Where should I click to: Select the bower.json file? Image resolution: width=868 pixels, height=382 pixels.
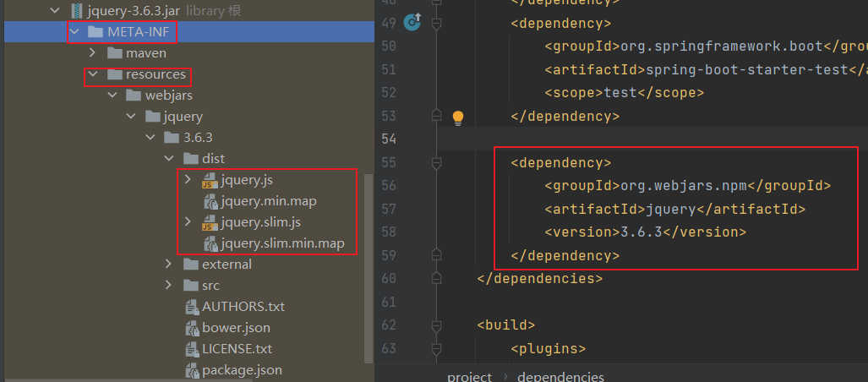tap(236, 328)
